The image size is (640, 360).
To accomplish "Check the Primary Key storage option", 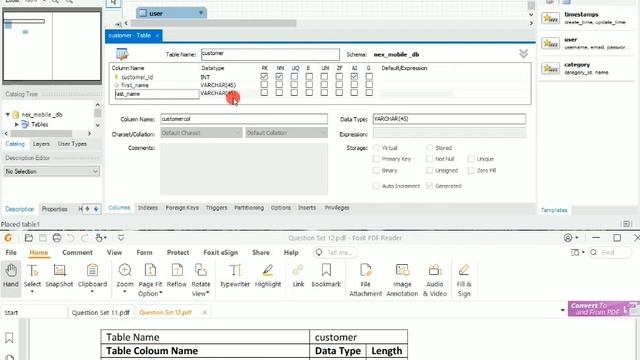I will [376, 159].
